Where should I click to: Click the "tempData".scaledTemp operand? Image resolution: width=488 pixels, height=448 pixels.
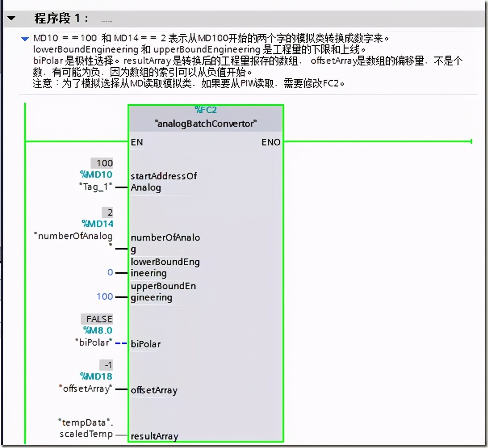point(86,428)
